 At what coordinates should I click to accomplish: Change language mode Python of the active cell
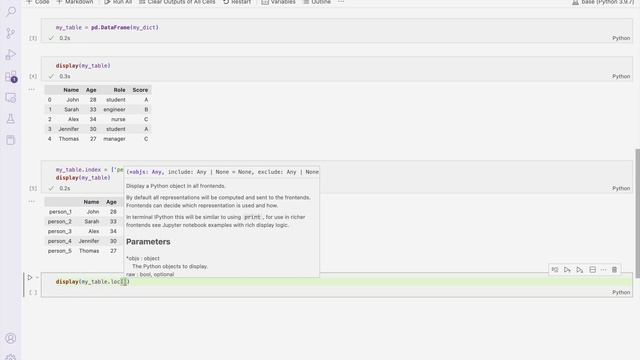point(621,292)
